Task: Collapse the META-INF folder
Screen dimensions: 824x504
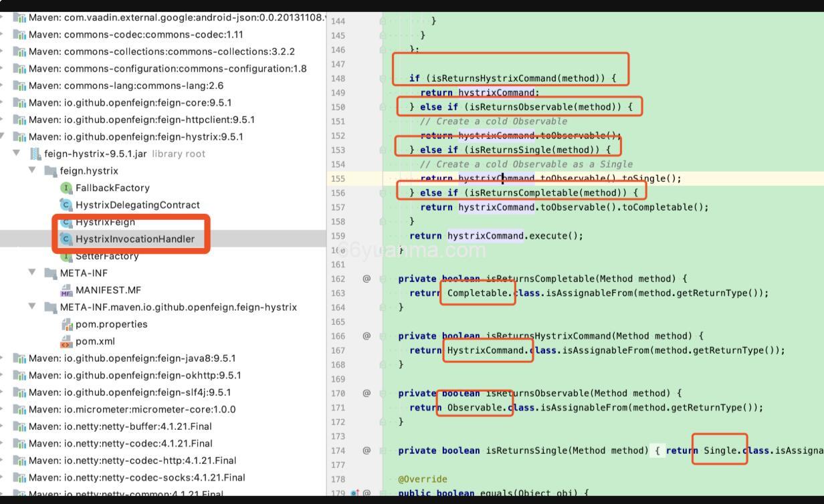Action: (32, 273)
